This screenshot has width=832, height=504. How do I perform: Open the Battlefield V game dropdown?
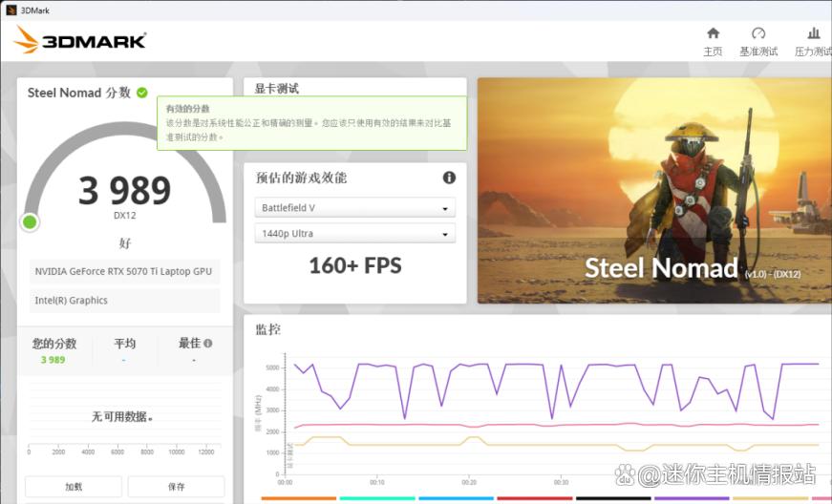click(355, 208)
